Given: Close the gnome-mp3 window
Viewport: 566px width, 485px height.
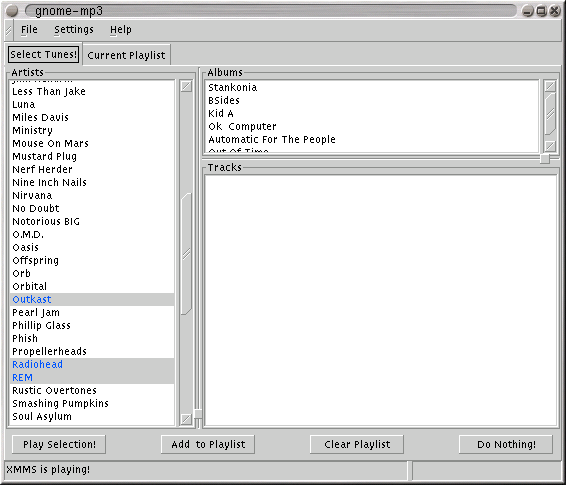Looking at the screenshot, I should [x=554, y=11].
